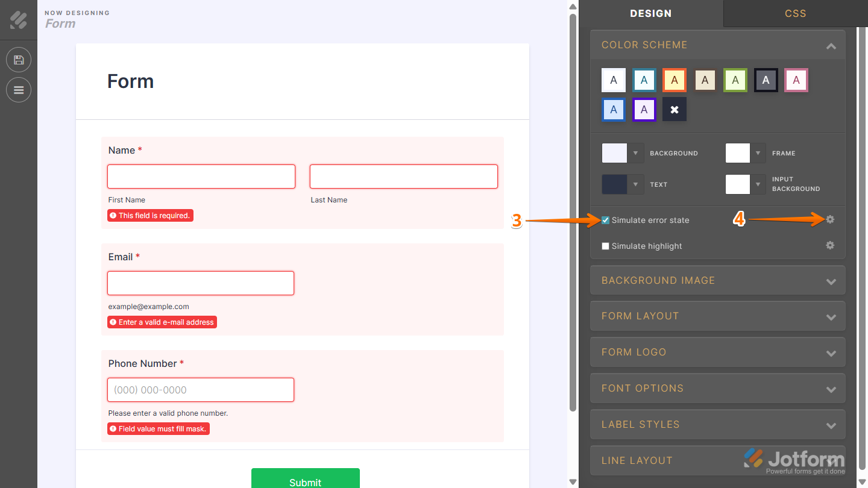This screenshot has width=868, height=488.
Task: Click the green Submit button
Action: (x=305, y=480)
